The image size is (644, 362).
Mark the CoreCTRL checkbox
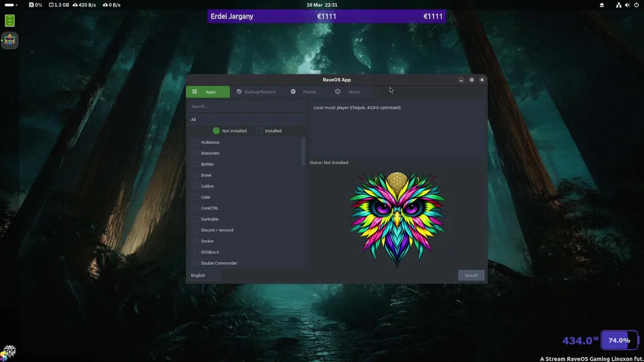[197, 208]
